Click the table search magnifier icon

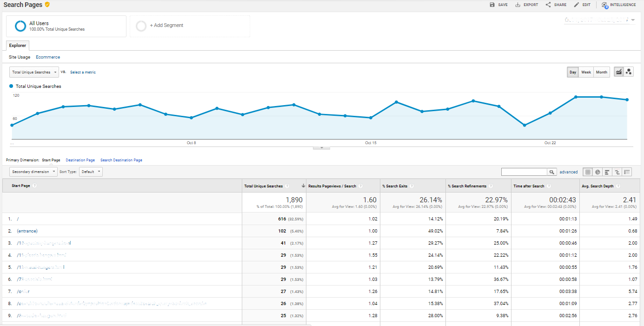click(x=551, y=172)
